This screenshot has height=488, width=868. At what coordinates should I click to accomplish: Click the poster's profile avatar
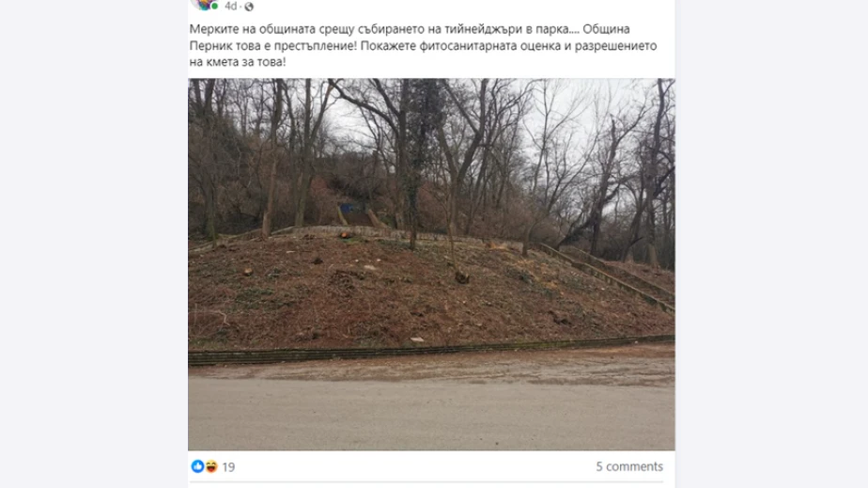[204, 4]
